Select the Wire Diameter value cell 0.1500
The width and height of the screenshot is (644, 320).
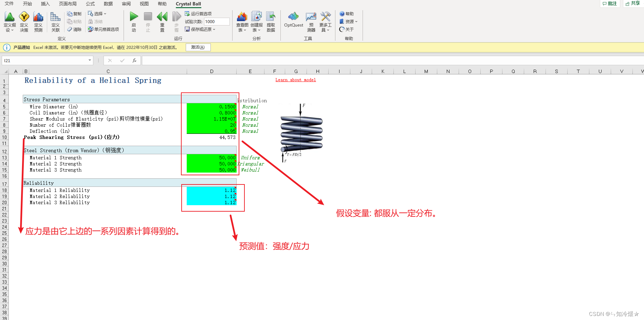pyautogui.click(x=211, y=107)
